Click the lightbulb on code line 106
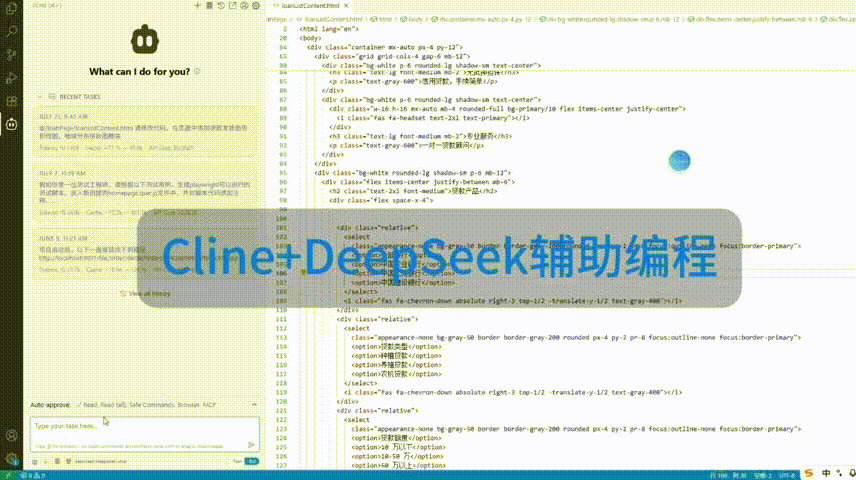The image size is (856, 480). click(x=304, y=273)
